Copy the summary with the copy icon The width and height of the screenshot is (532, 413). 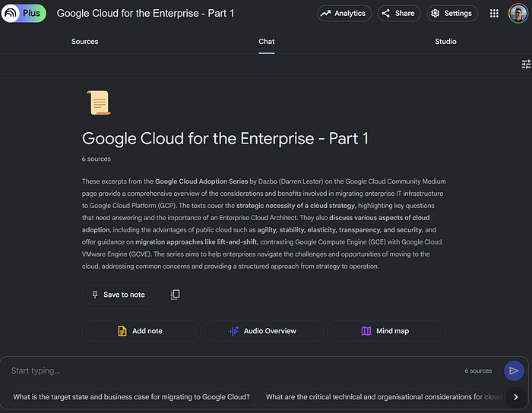pyautogui.click(x=175, y=295)
